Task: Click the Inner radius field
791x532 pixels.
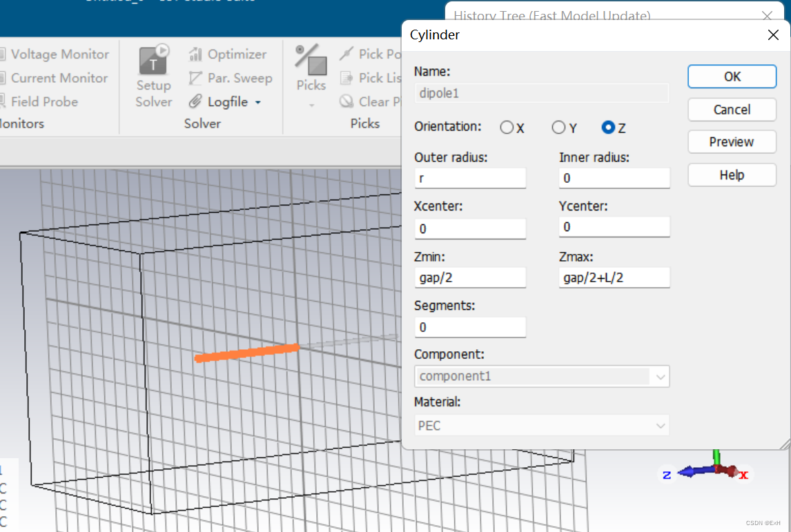Action: click(x=614, y=178)
